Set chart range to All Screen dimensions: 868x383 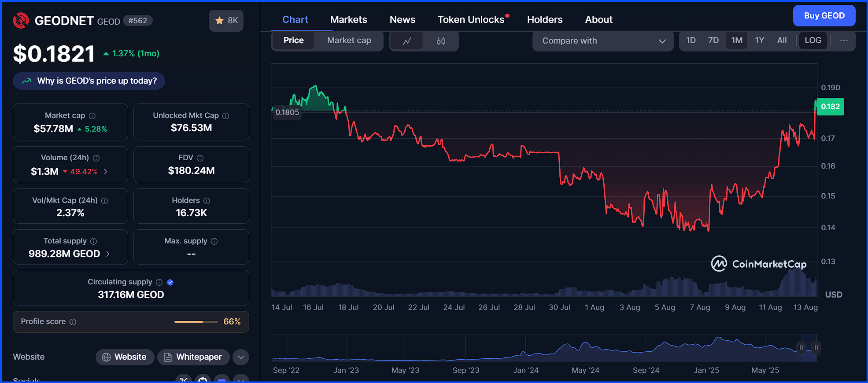(x=782, y=41)
